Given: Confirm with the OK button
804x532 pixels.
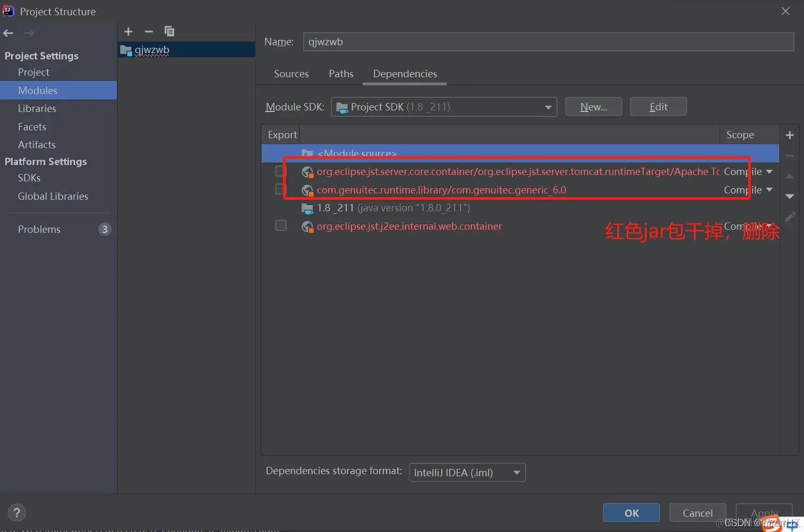Looking at the screenshot, I should pos(631,513).
